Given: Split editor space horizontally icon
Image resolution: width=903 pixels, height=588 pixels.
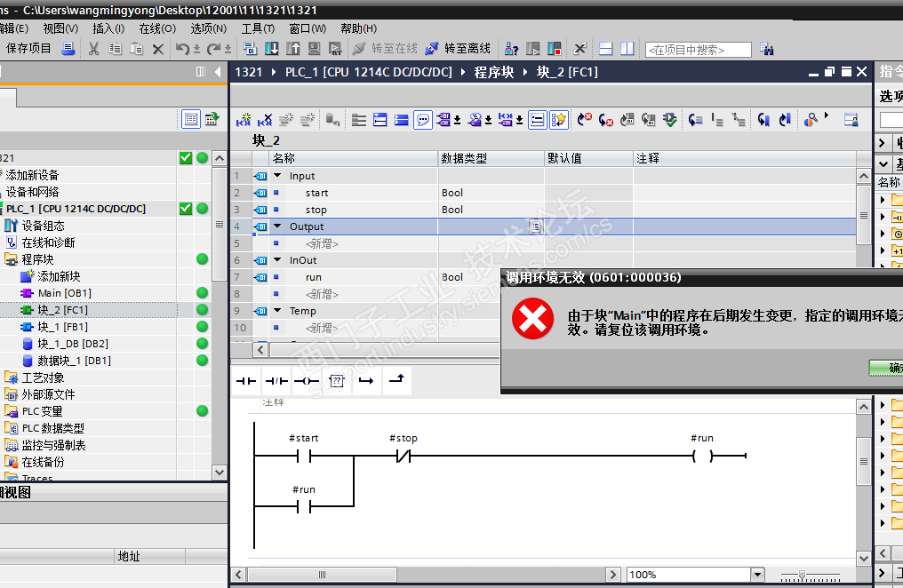Looking at the screenshot, I should pos(606,49).
